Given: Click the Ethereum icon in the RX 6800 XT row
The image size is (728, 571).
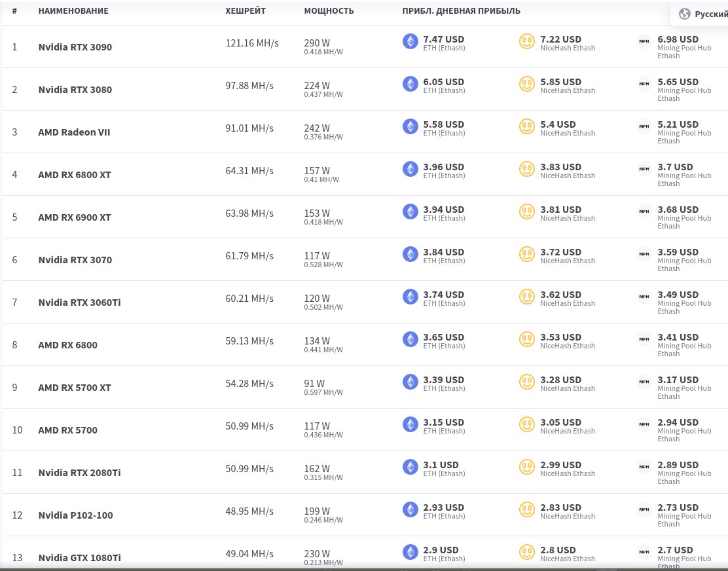Looking at the screenshot, I should [x=410, y=169].
